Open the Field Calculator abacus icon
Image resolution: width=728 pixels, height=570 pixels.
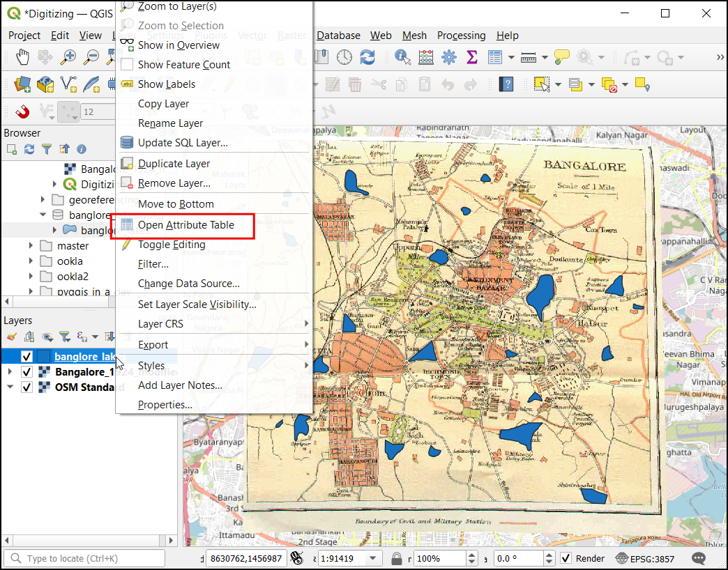[426, 58]
